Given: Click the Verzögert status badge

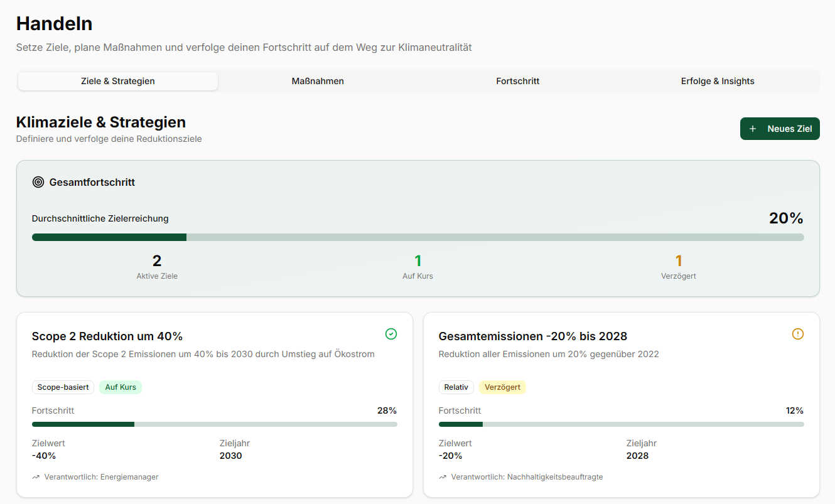Looking at the screenshot, I should click(502, 387).
